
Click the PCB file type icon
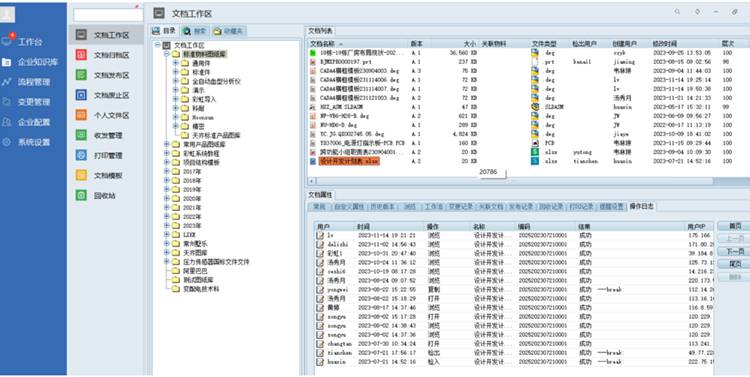click(535, 143)
